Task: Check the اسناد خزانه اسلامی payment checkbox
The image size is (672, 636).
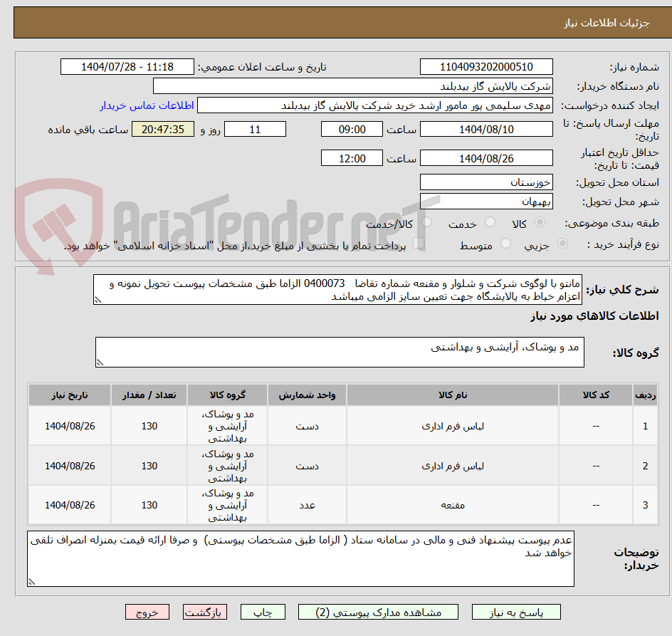Action: (x=418, y=243)
